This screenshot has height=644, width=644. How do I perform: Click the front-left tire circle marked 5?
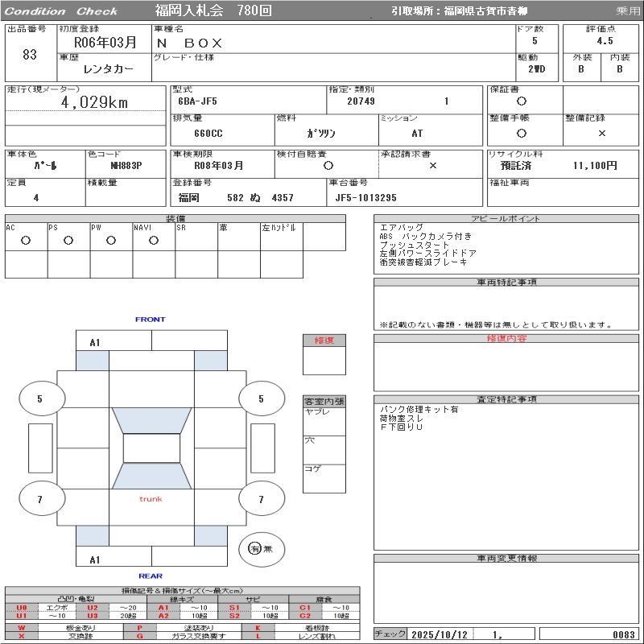point(42,398)
